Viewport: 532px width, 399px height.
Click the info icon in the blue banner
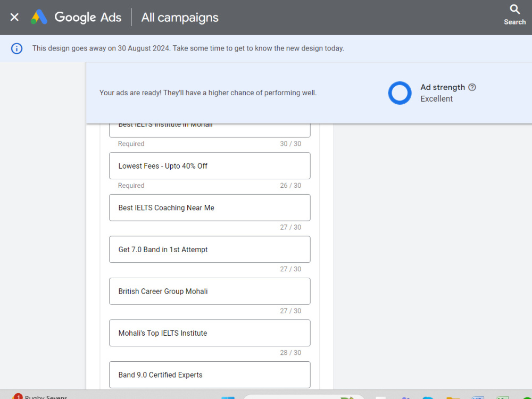[x=16, y=48]
